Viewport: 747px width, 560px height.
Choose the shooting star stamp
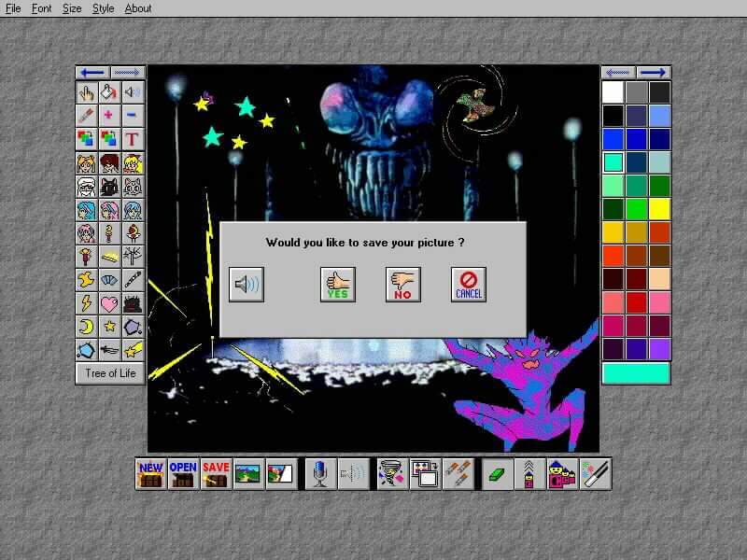133,351
